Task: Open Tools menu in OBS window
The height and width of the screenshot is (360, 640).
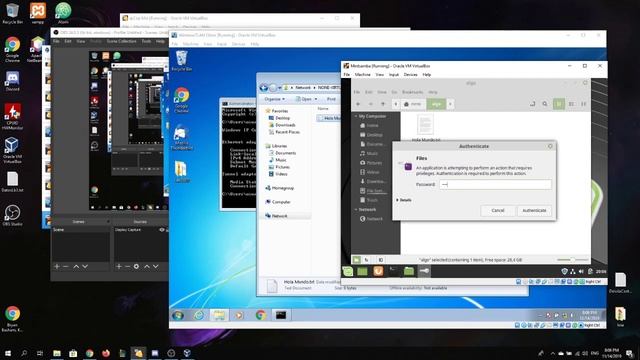Action: coord(146,41)
